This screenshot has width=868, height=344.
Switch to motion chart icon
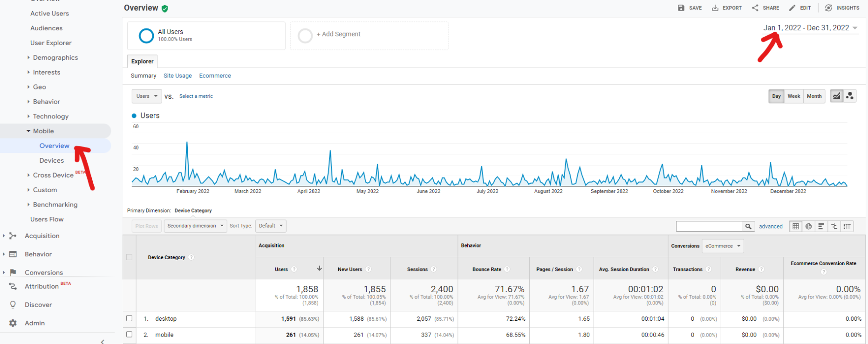tap(850, 96)
